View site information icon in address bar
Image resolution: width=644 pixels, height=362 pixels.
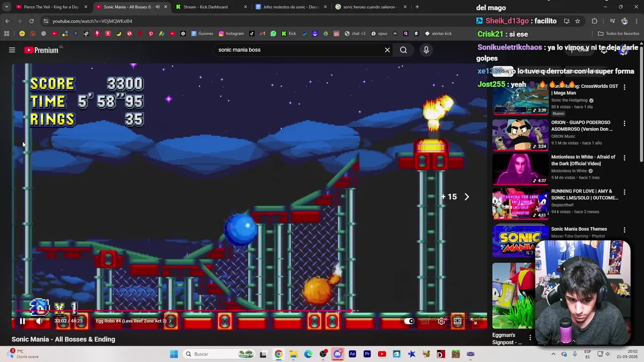(x=46, y=21)
